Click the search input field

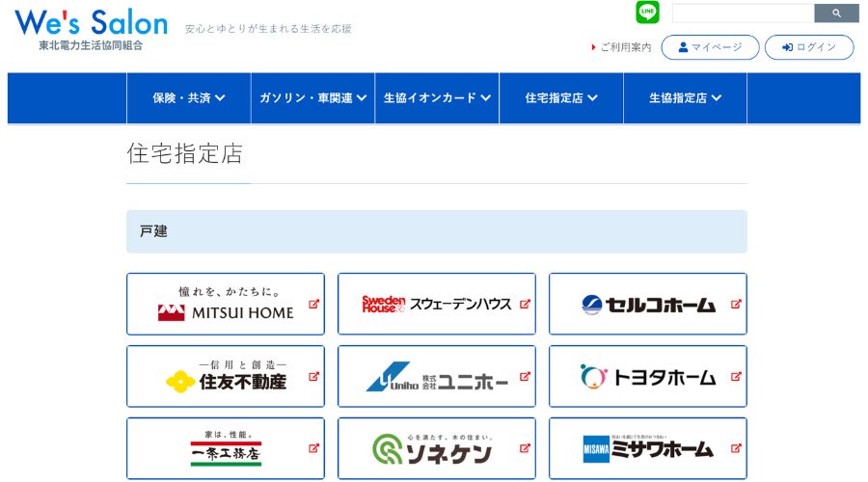coord(743,13)
